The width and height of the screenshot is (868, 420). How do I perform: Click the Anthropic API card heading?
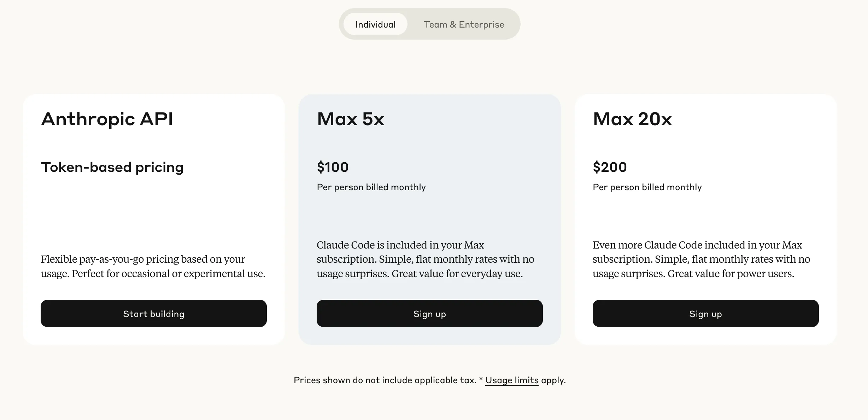107,119
